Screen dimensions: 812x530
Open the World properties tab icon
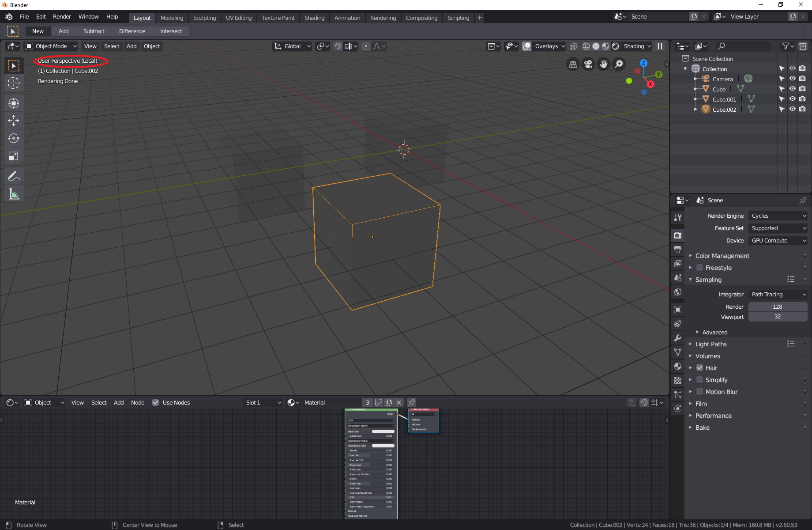click(x=678, y=292)
